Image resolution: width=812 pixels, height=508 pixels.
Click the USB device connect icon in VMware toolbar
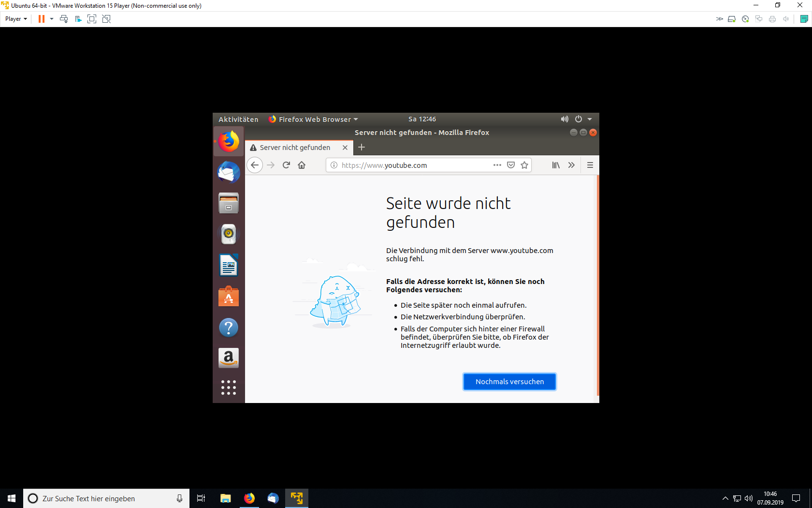78,19
